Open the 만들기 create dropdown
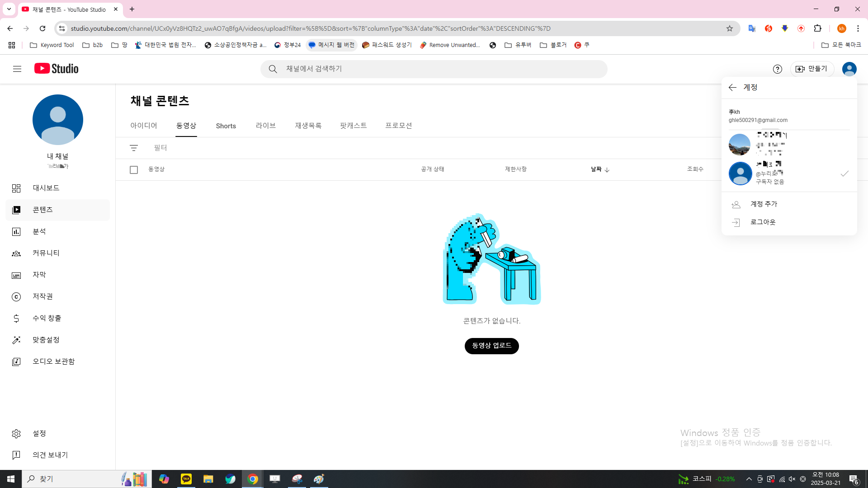The height and width of the screenshot is (488, 868). click(x=812, y=69)
